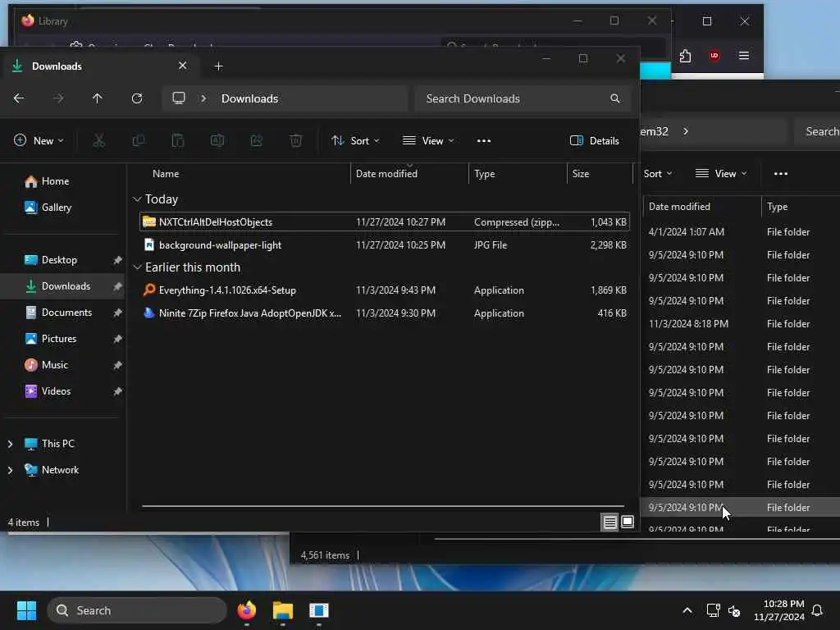This screenshot has width=840, height=630.
Task: Click the Delete trash icon
Action: click(295, 141)
